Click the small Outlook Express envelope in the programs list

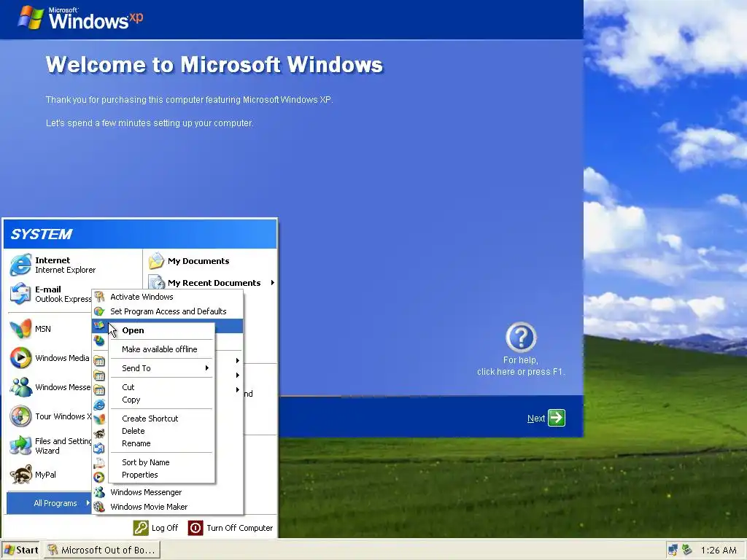pos(99,448)
